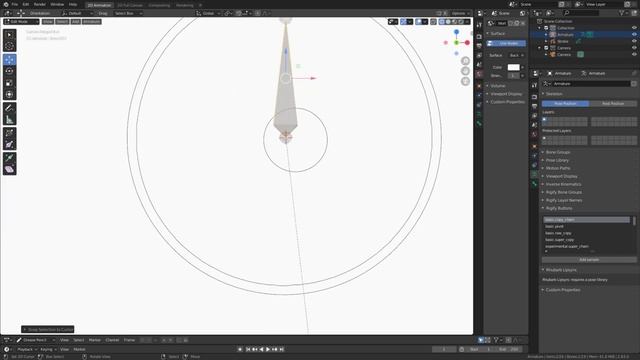
Task: Click the Blender logo menu icon
Action: click(6, 4)
